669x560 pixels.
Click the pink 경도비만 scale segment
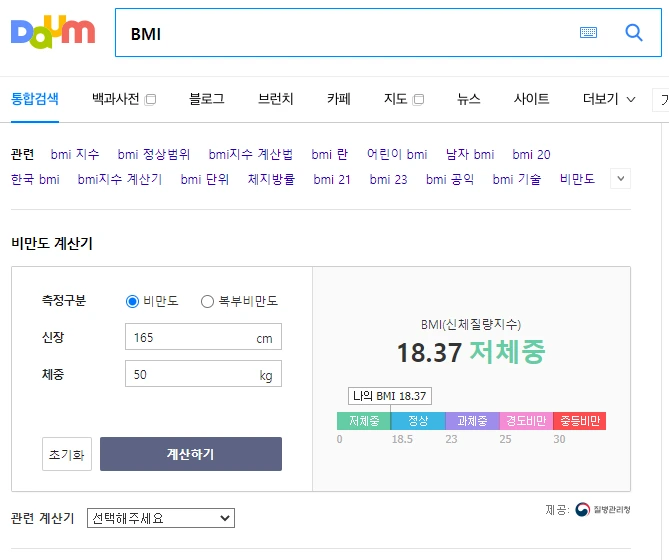point(526,421)
